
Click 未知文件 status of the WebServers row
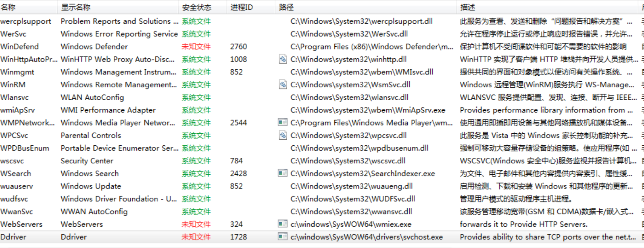196,224
